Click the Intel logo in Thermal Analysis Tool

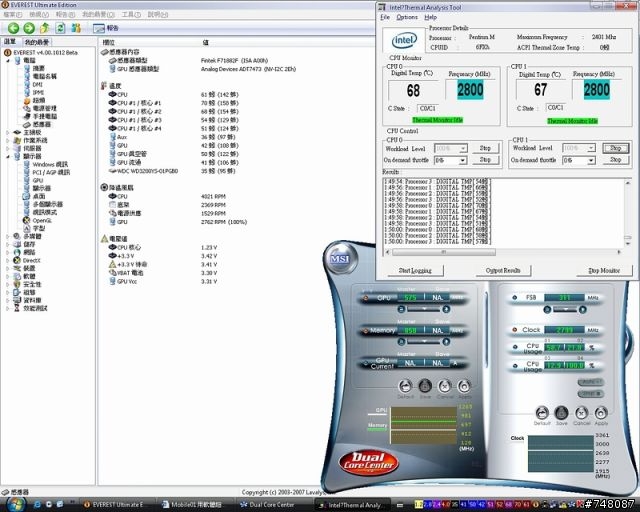tap(404, 40)
